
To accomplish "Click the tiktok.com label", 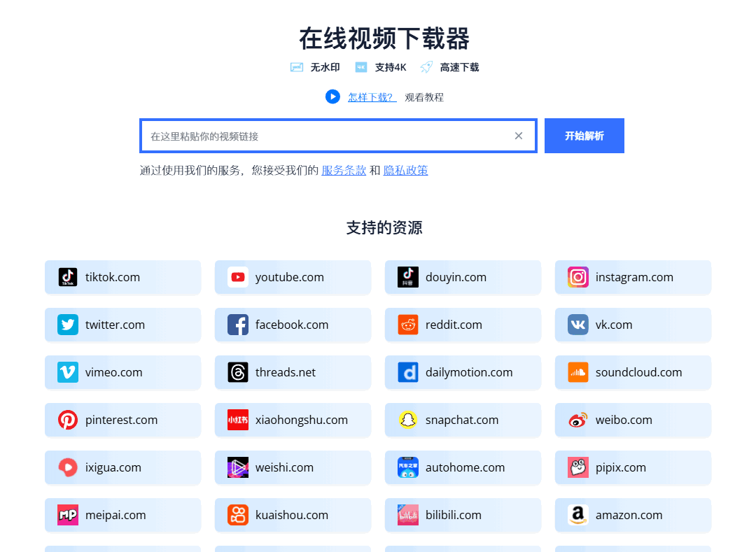I will pos(113,278).
